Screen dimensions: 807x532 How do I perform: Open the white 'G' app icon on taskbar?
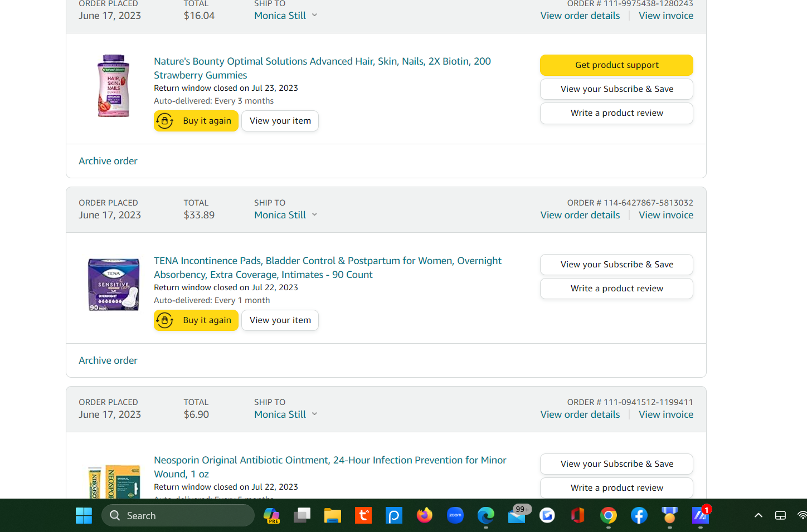pos(547,516)
